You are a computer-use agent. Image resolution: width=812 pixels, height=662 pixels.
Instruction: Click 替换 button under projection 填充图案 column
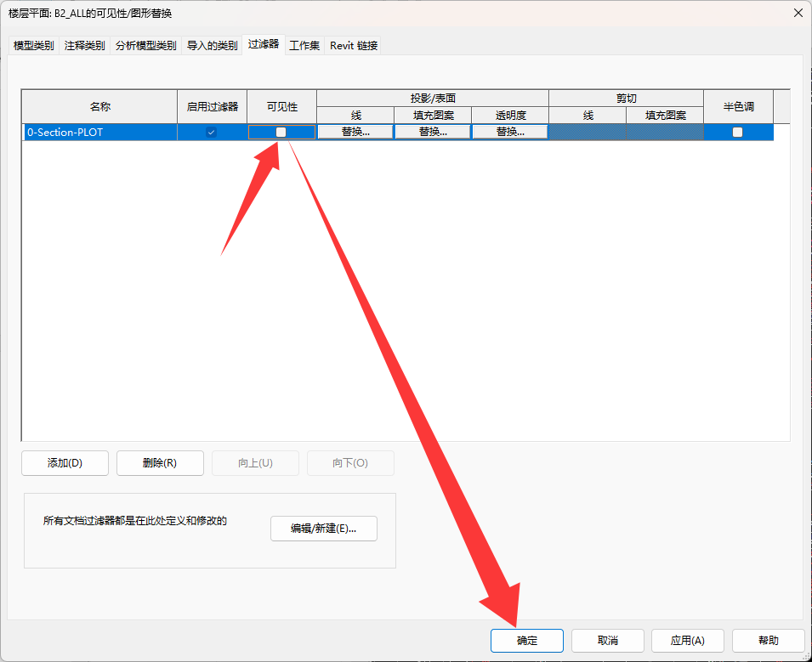[433, 132]
